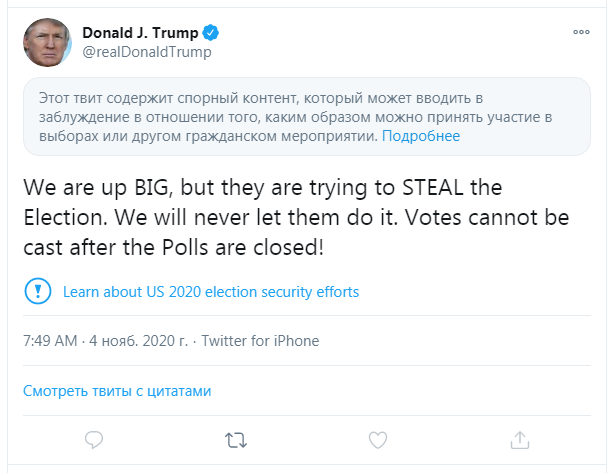Open Смотреть твиты с цитатами

(x=119, y=390)
